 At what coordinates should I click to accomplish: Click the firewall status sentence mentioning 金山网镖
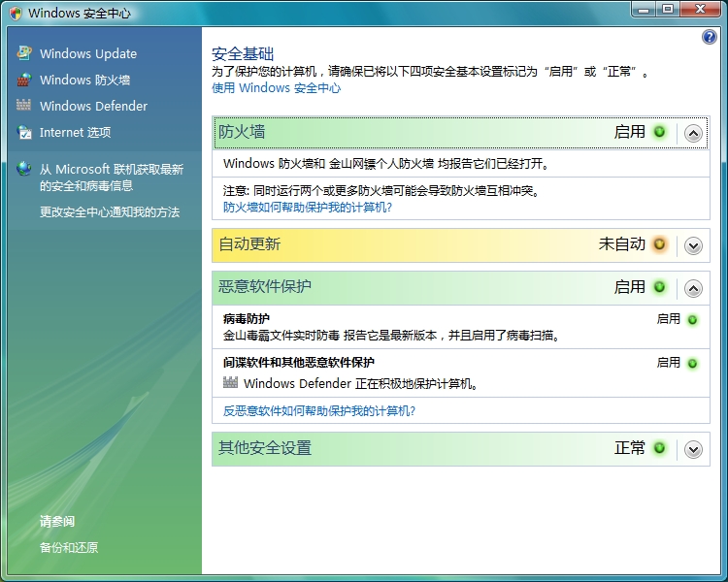pos(385,163)
